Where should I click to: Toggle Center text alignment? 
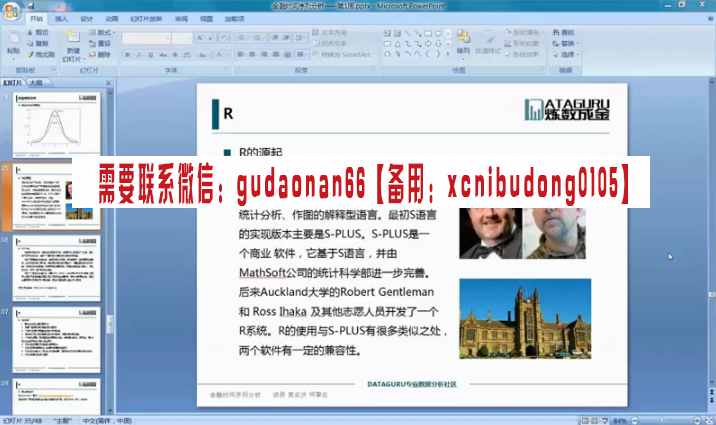(252, 54)
